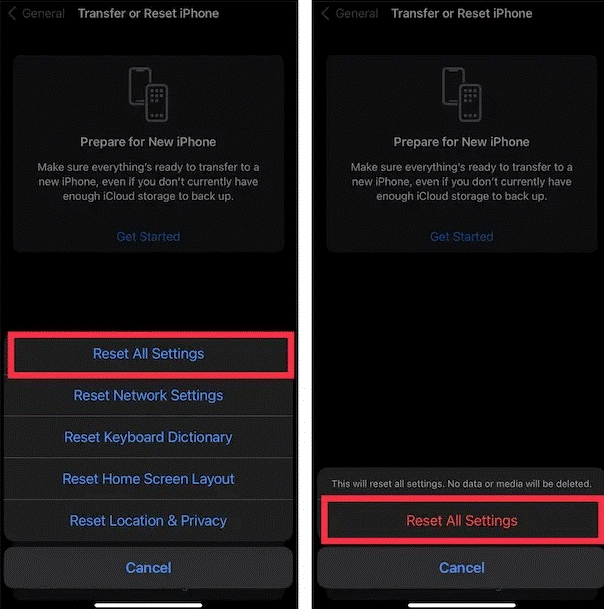The height and width of the screenshot is (609, 604).
Task: Tap Transfer or Reset iPhone title on right
Action: (461, 14)
